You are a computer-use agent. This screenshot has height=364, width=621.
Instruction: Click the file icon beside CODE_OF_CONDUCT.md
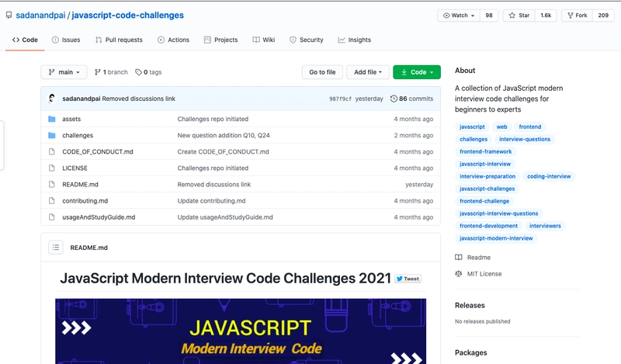51,151
